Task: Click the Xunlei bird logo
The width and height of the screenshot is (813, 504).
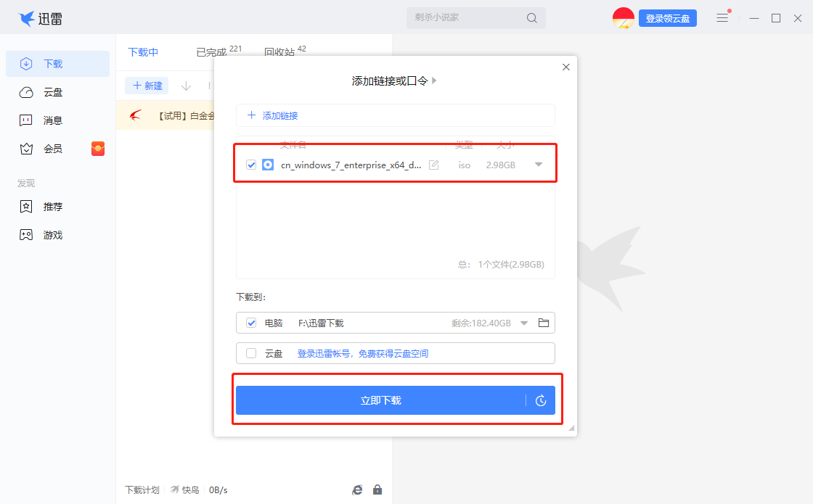Action: (26, 19)
